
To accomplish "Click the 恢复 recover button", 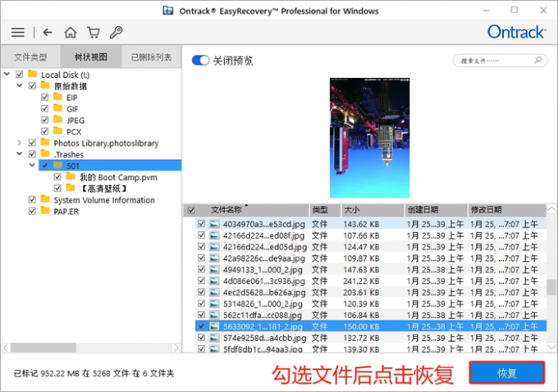I will (507, 373).
